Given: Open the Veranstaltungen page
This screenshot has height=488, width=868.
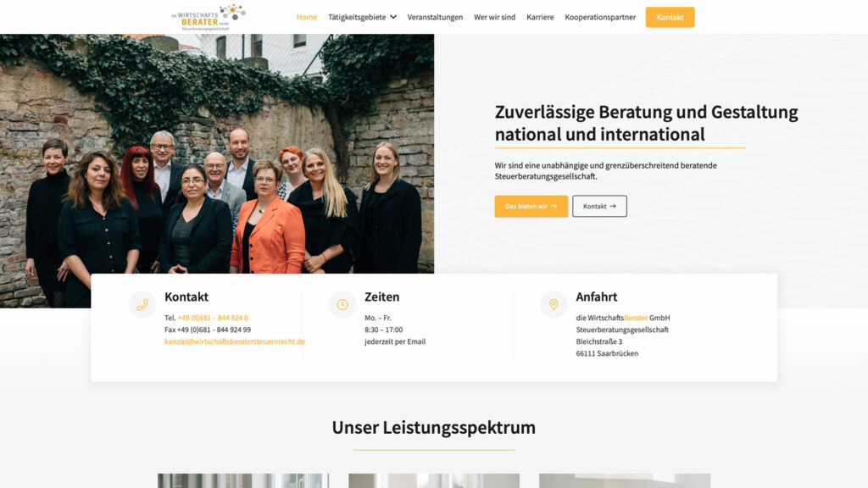Looking at the screenshot, I should (435, 17).
